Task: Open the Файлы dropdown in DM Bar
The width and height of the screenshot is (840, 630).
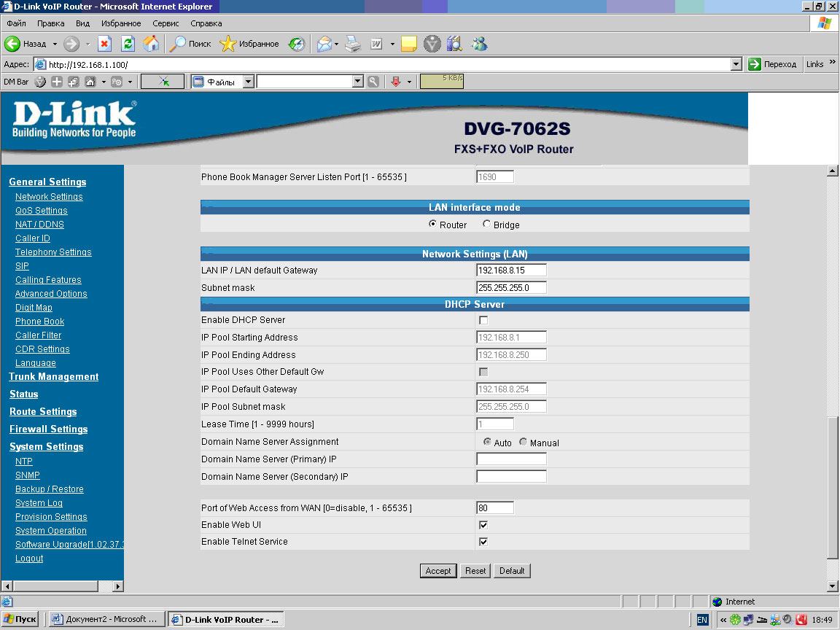Action: 248,82
